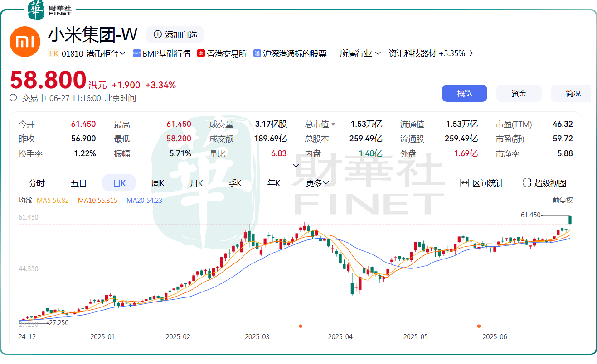Click the 区间统计 button
The image size is (597, 364).
click(482, 183)
